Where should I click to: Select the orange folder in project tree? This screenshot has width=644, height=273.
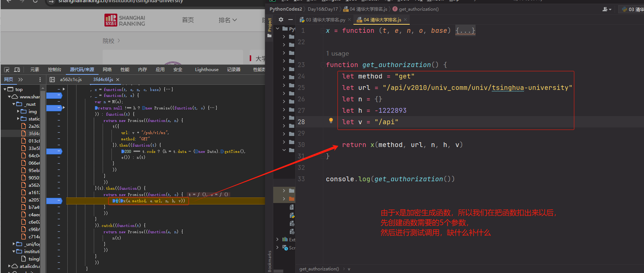tap(292, 199)
